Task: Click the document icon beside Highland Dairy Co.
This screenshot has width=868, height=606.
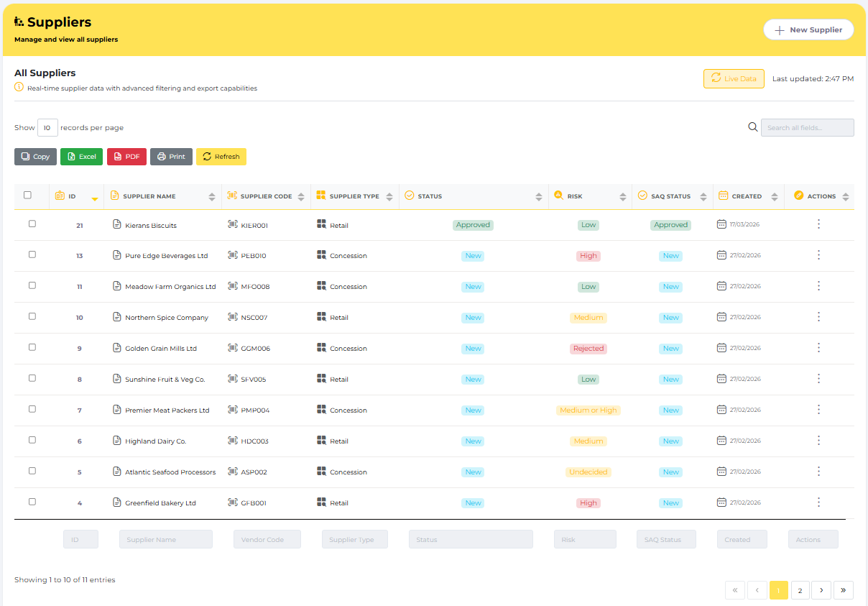Action: [118, 441]
